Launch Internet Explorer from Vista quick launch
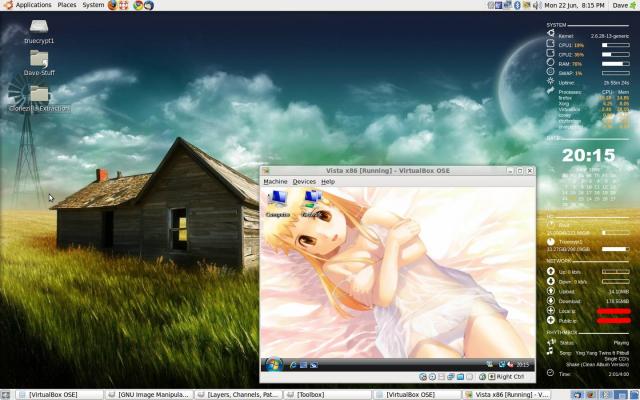 point(293,365)
